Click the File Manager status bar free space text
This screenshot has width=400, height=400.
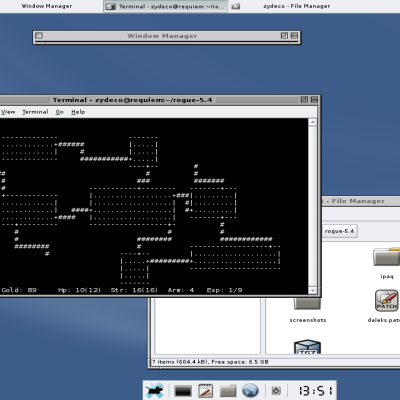[x=240, y=362]
